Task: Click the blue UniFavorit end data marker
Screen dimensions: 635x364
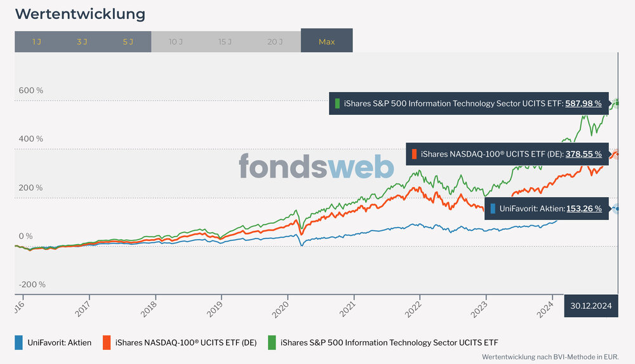Action: click(616, 209)
